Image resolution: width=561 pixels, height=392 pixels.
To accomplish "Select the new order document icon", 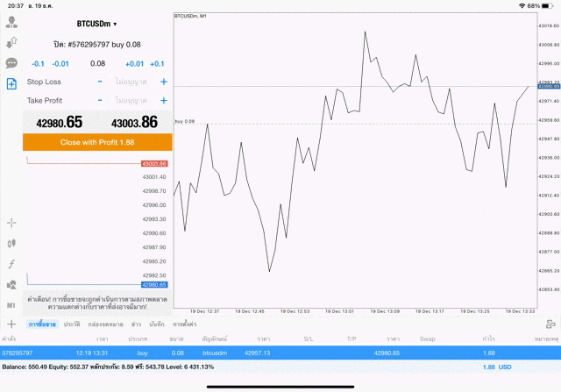I will [11, 84].
